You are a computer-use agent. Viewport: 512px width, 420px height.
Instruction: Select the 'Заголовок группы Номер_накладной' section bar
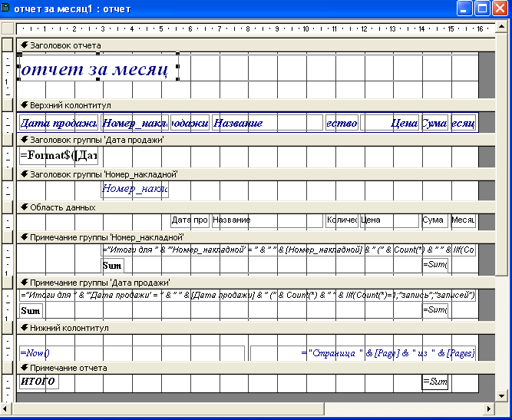256,175
